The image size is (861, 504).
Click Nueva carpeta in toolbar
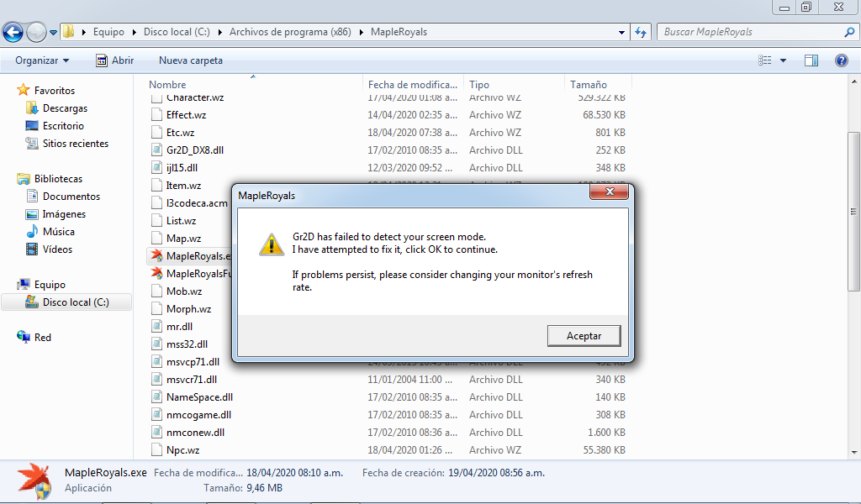[x=191, y=60]
